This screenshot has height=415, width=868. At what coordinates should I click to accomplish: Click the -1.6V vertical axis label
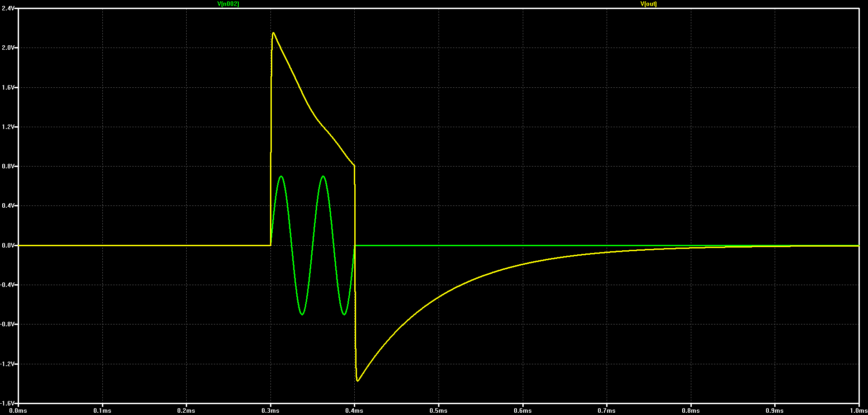pyautogui.click(x=8, y=403)
